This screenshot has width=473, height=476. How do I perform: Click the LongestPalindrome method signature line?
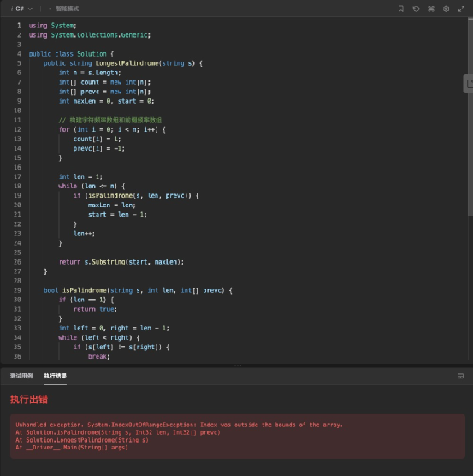pyautogui.click(x=123, y=63)
